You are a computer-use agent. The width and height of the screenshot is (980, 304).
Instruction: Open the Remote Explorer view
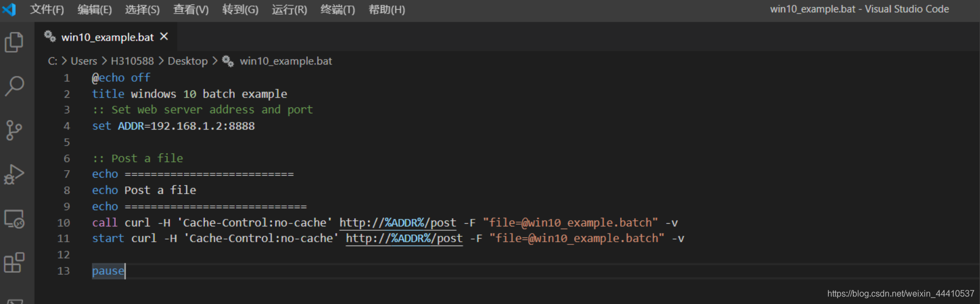[x=14, y=219]
